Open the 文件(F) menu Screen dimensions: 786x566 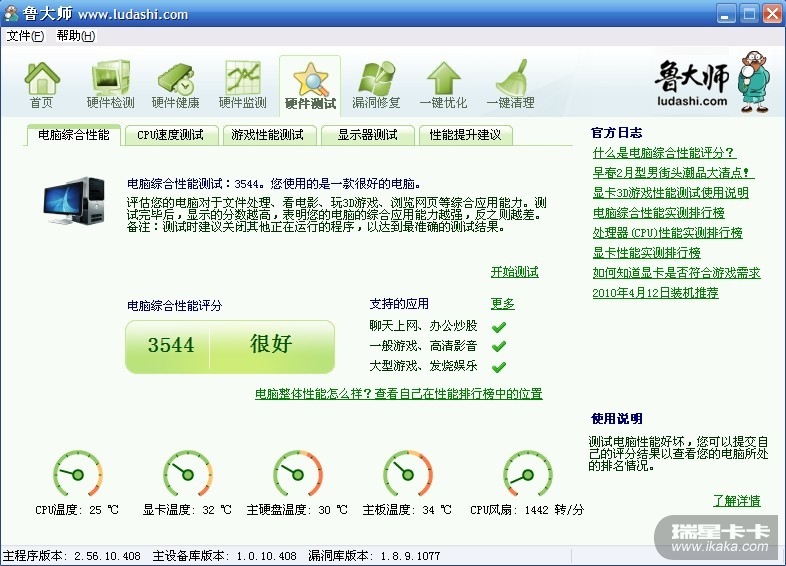click(25, 36)
